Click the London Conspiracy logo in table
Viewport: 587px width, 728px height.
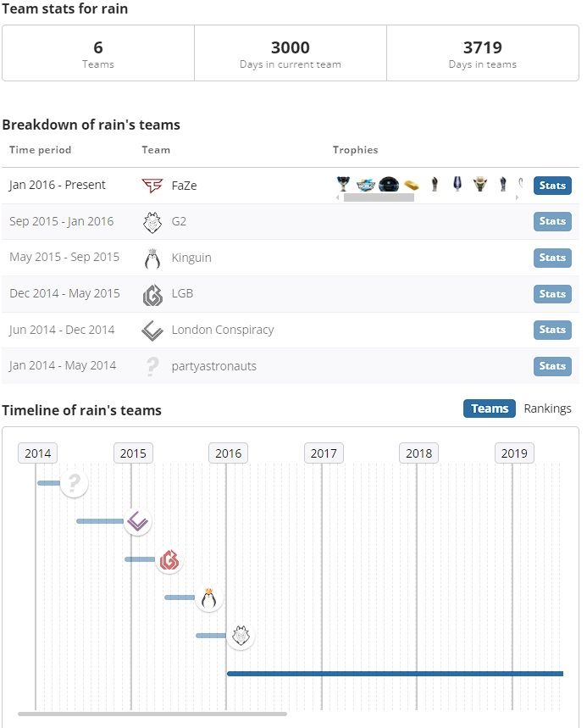(x=152, y=331)
